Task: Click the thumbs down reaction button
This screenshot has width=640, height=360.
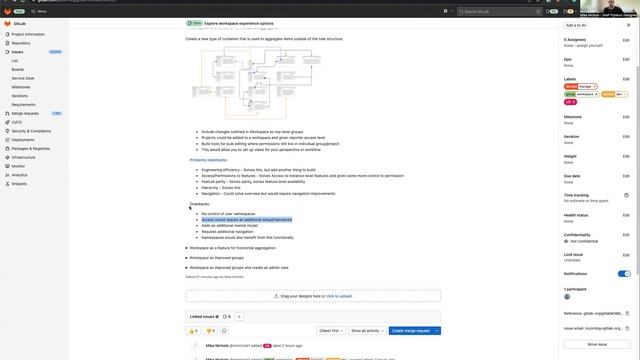Action: 210,331
